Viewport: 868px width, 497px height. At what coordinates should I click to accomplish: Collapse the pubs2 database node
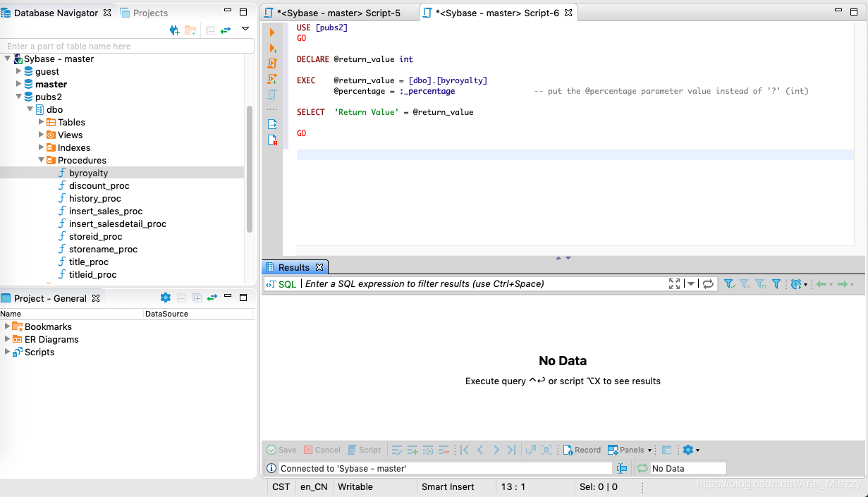click(x=19, y=97)
